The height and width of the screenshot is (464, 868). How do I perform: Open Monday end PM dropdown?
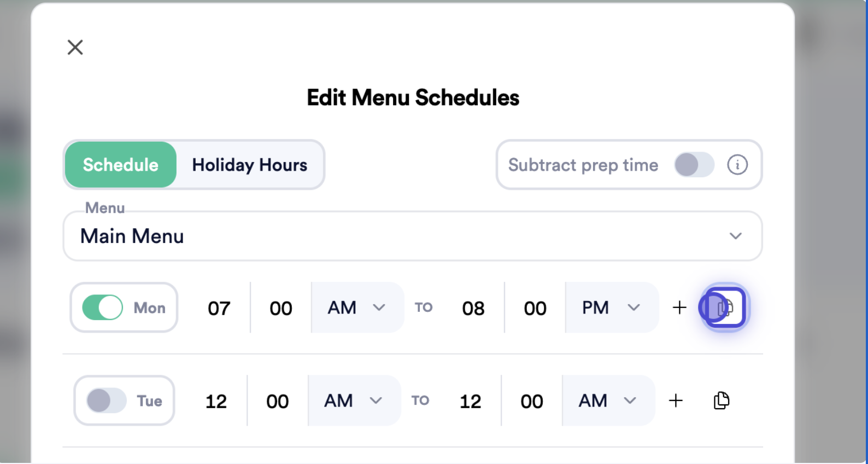tap(612, 308)
